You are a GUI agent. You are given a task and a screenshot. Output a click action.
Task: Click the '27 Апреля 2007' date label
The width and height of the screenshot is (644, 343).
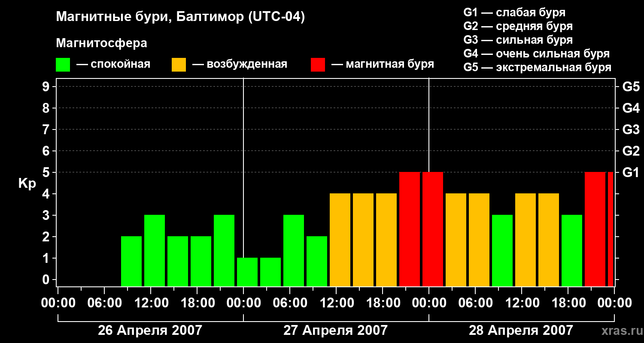[x=335, y=330]
